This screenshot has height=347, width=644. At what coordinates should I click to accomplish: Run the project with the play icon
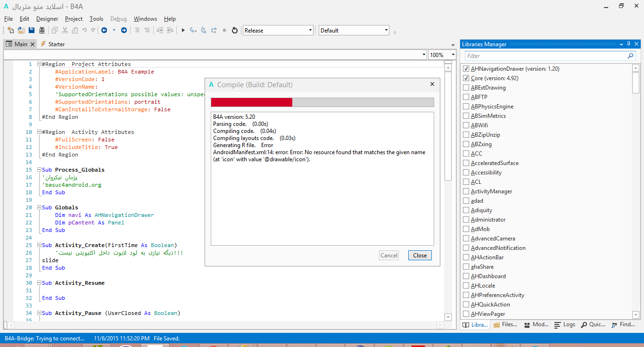point(183,30)
